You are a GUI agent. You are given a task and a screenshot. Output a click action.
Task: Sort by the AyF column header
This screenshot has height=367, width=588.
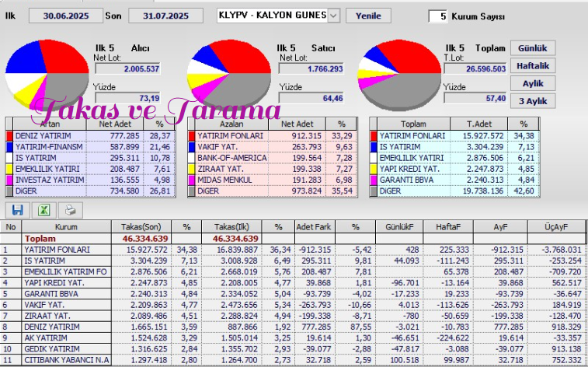pos(501,227)
